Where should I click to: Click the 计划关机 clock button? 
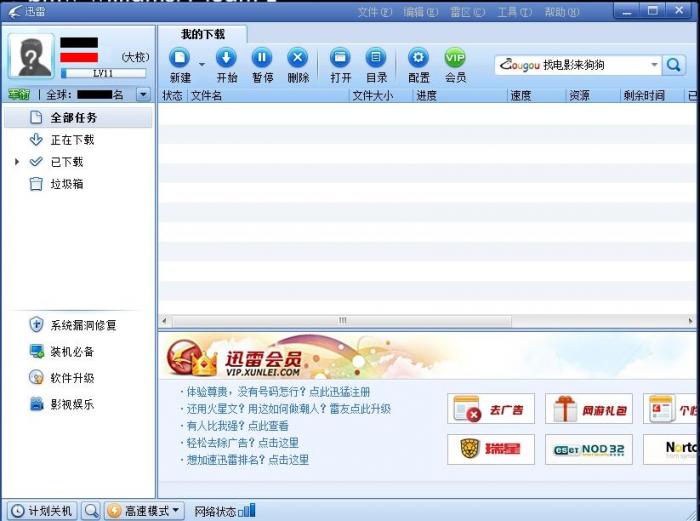coord(42,511)
